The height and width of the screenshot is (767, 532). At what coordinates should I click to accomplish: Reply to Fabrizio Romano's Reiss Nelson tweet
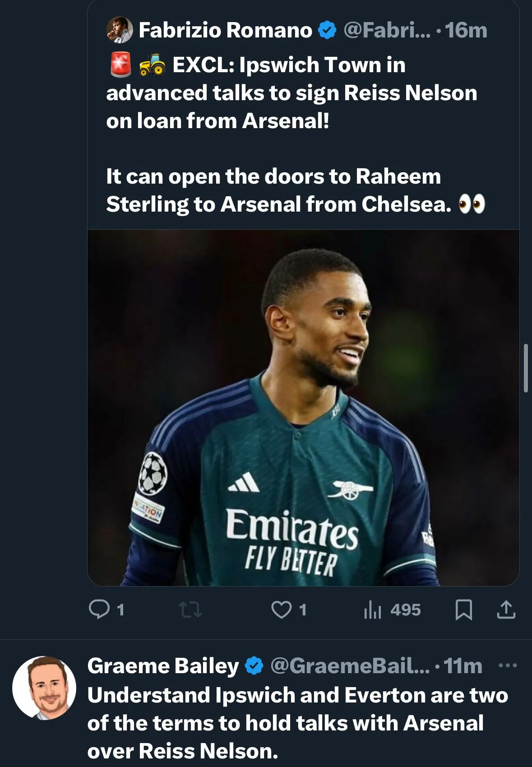point(99,610)
